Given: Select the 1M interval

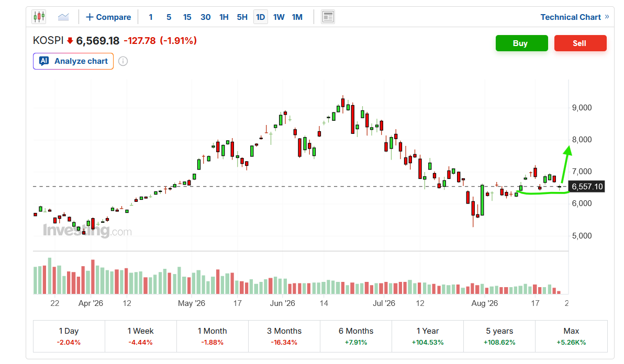Looking at the screenshot, I should pos(297,17).
